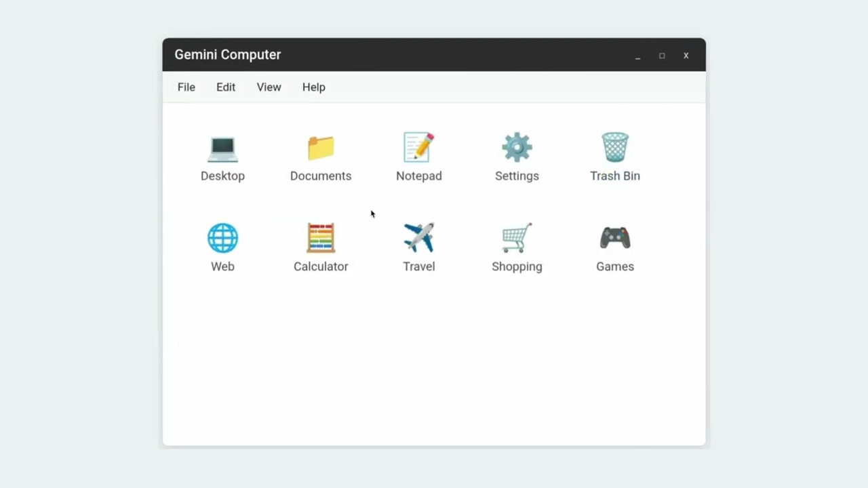The image size is (868, 488).
Task: Click the 'Trash Bin' text label
Action: (615, 176)
